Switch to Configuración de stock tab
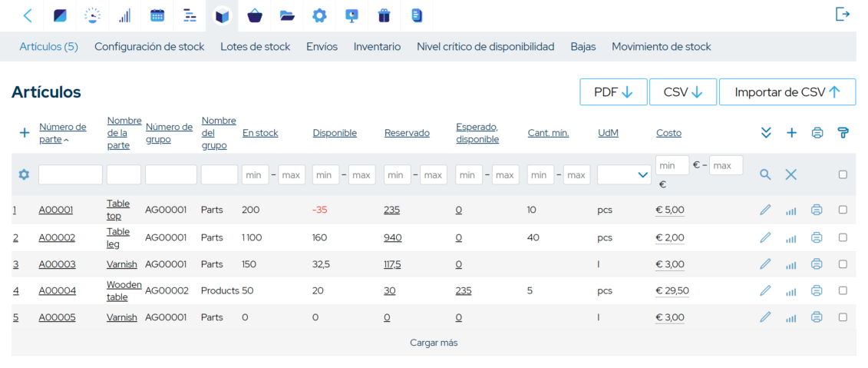The image size is (868, 368). click(x=150, y=47)
